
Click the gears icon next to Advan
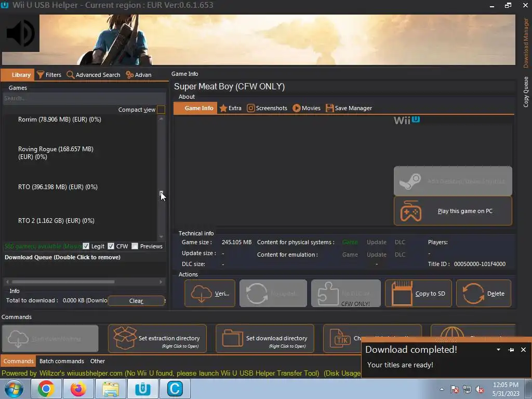click(129, 75)
